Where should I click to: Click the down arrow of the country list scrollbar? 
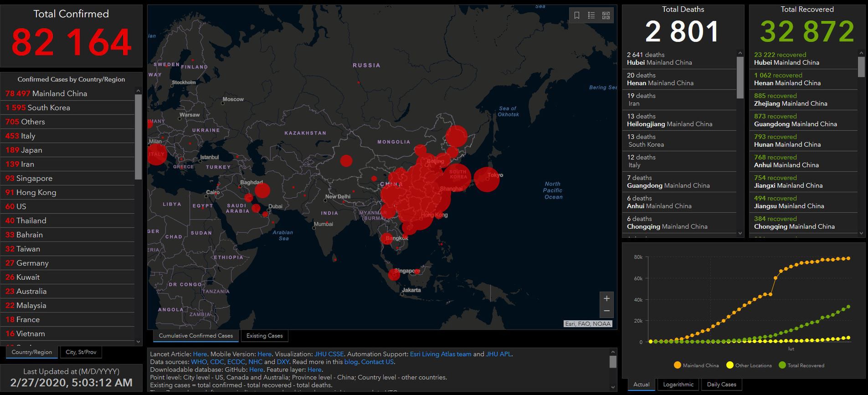139,342
